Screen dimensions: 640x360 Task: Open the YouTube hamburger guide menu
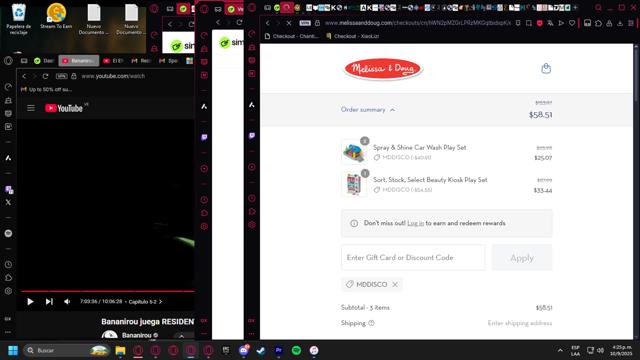tap(31, 108)
